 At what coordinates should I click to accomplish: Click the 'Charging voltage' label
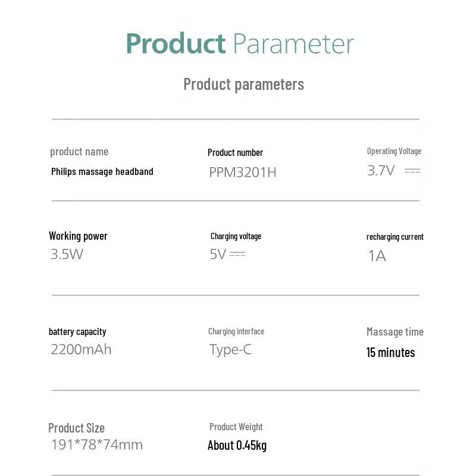coord(236,236)
